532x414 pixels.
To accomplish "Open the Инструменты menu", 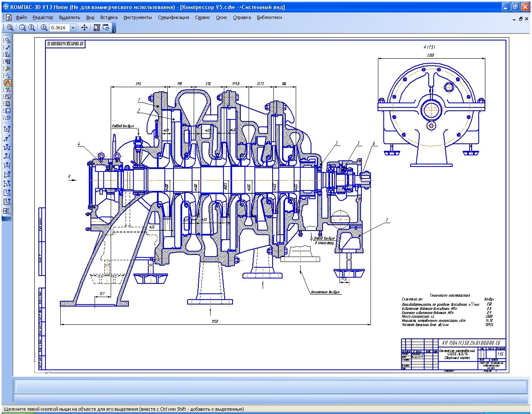I will (x=138, y=17).
